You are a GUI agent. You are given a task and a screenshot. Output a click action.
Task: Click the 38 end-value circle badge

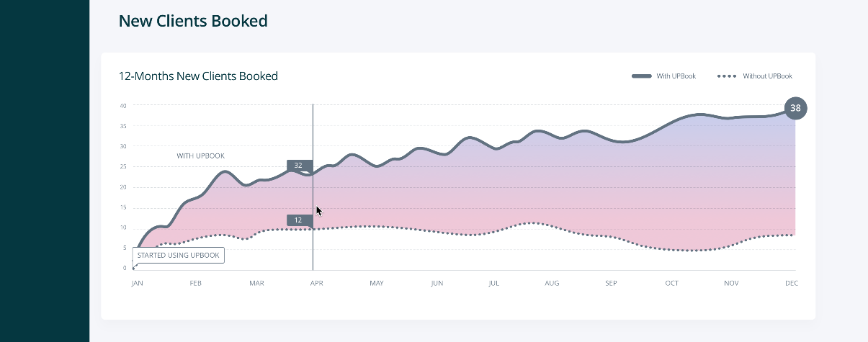[795, 108]
